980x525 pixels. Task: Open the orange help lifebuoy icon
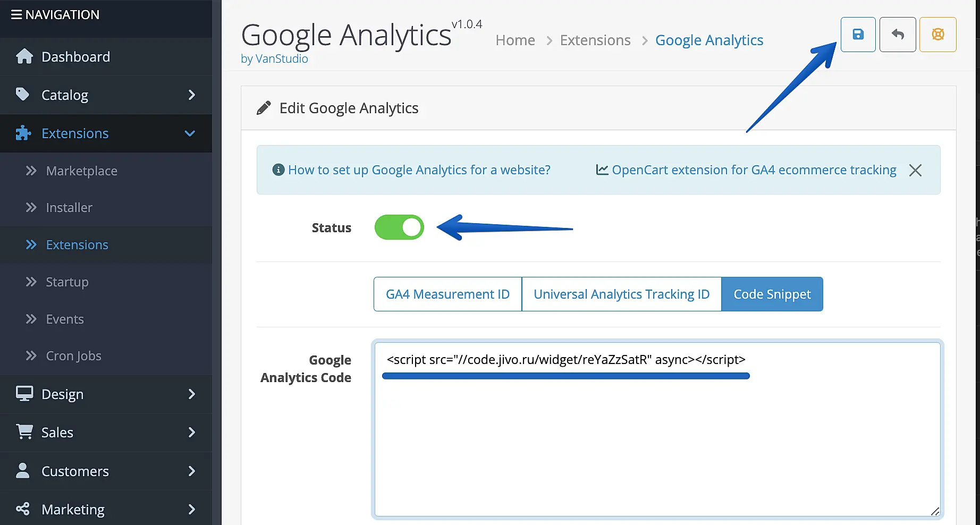938,35
